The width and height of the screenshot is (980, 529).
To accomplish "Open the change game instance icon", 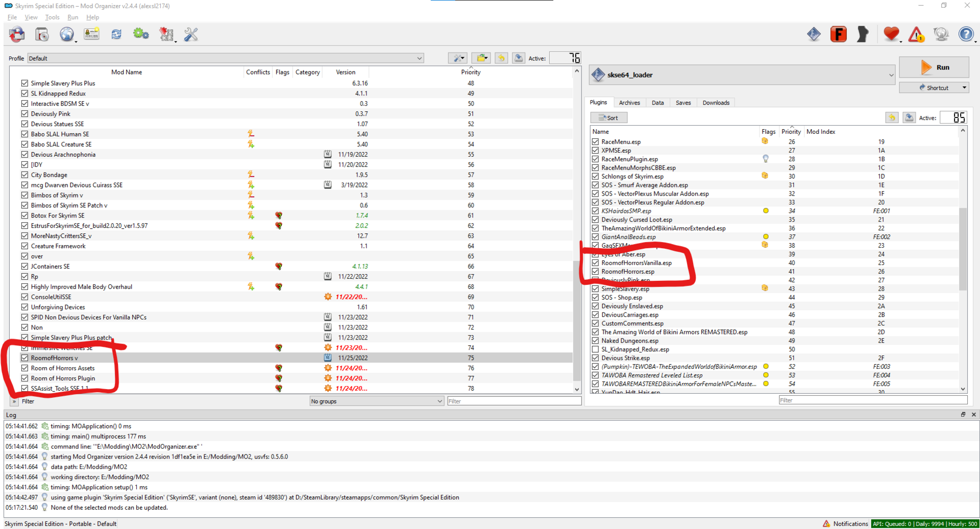I will 17,35.
